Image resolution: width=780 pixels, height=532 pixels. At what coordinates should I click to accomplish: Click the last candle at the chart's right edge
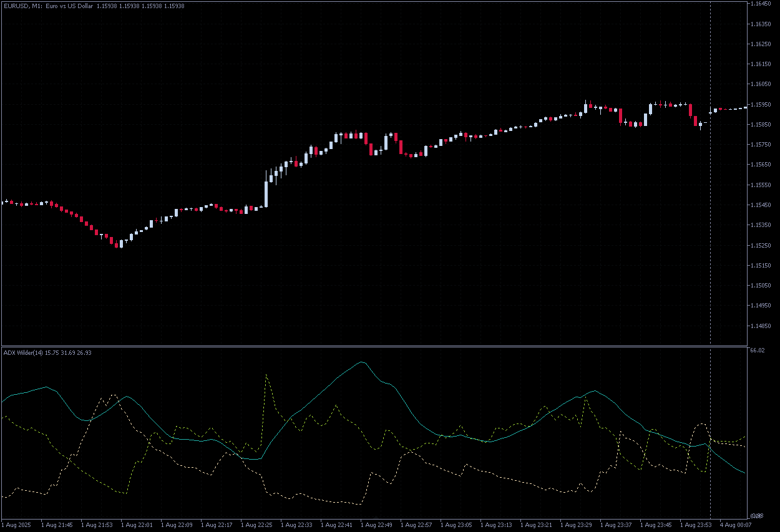pyautogui.click(x=745, y=108)
